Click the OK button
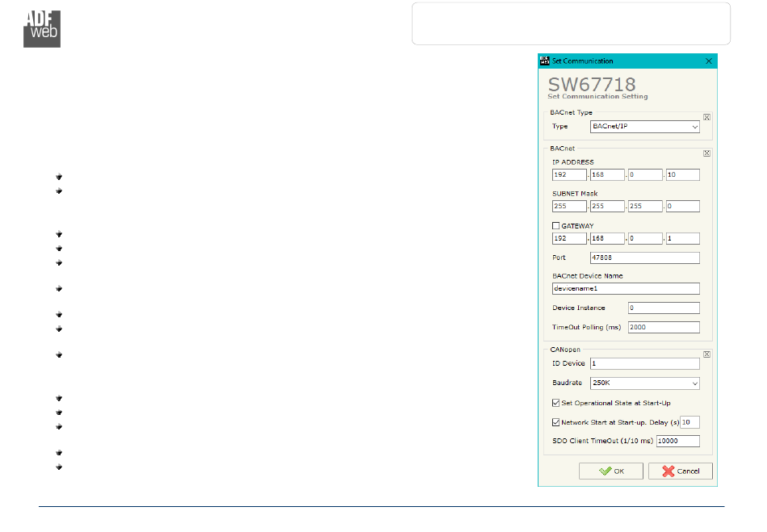Screen dimensions: 767x532 [611, 471]
